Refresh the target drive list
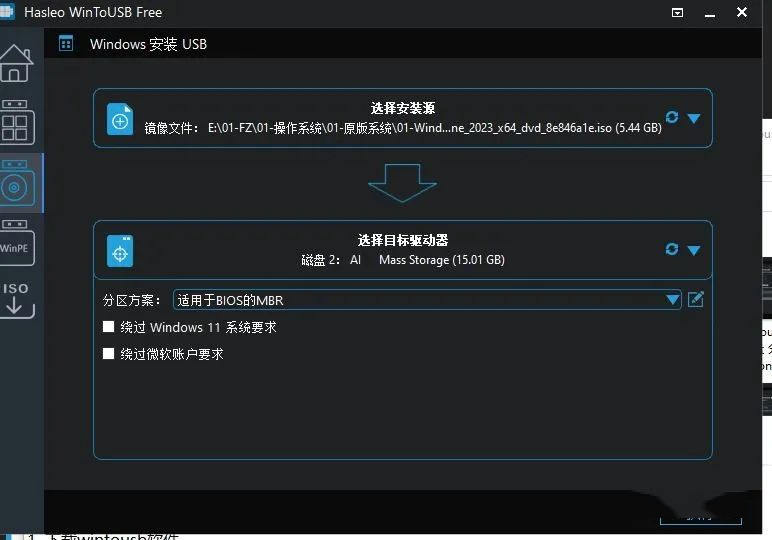Image resolution: width=772 pixels, height=540 pixels. point(672,249)
